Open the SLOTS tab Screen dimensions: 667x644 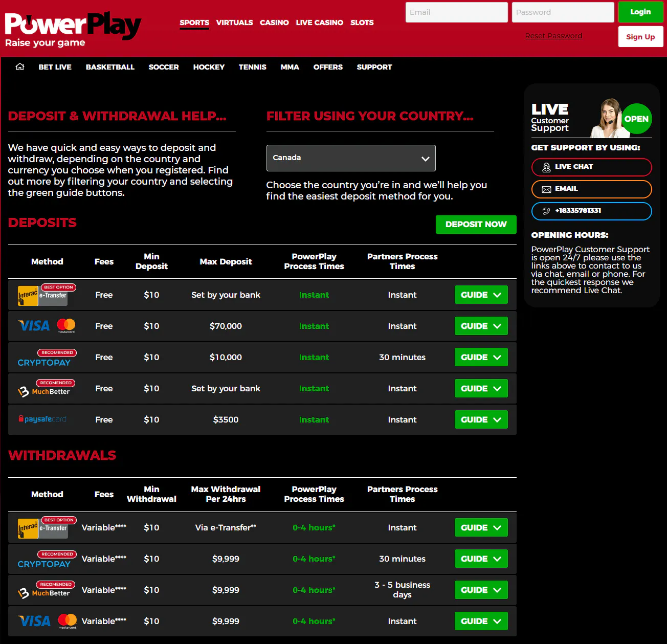pyautogui.click(x=362, y=23)
